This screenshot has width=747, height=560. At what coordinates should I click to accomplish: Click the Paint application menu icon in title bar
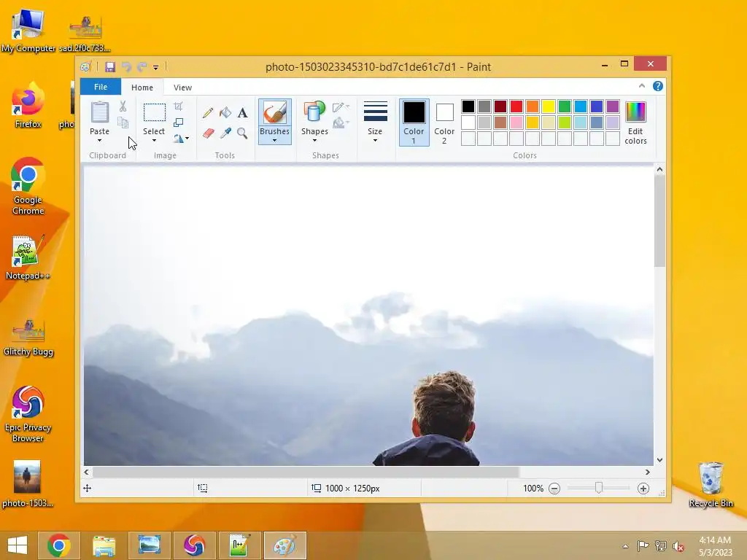tap(86, 67)
